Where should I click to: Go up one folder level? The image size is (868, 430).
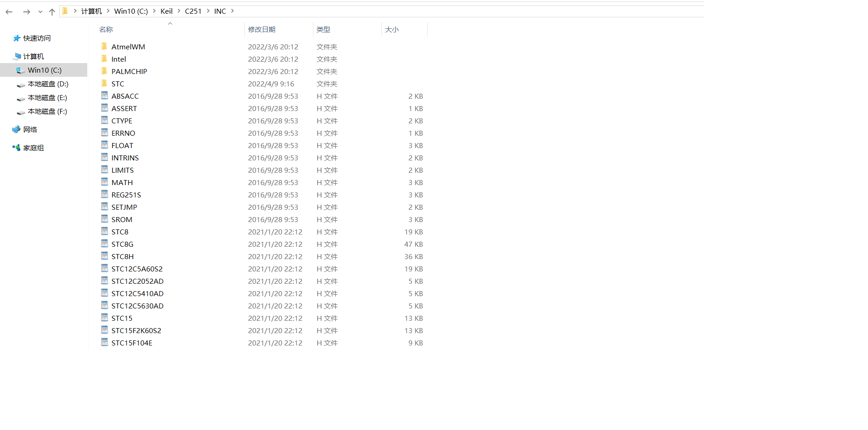[x=52, y=12]
